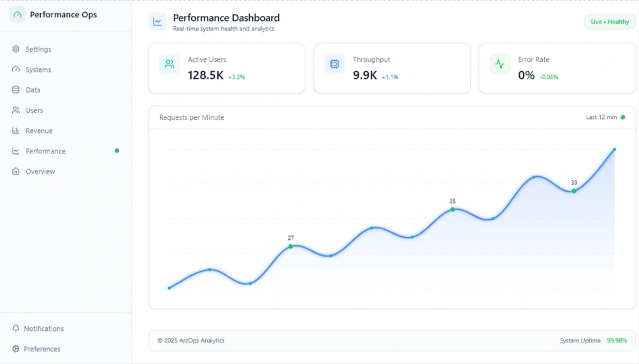Click the final peak point on chart
Image resolution: width=639 pixels, height=364 pixels.
point(615,150)
